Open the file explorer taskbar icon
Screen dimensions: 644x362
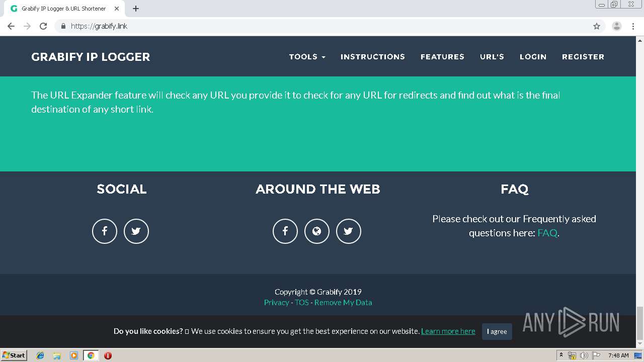pyautogui.click(x=57, y=355)
